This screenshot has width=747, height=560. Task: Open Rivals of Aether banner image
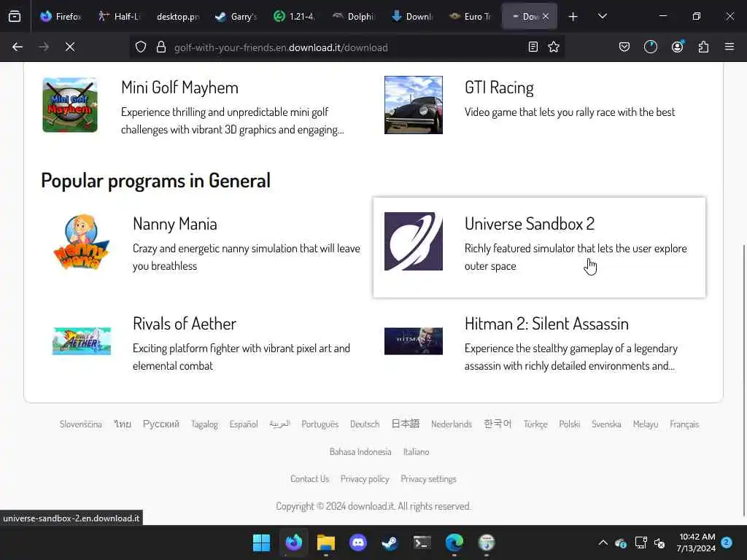click(x=82, y=341)
